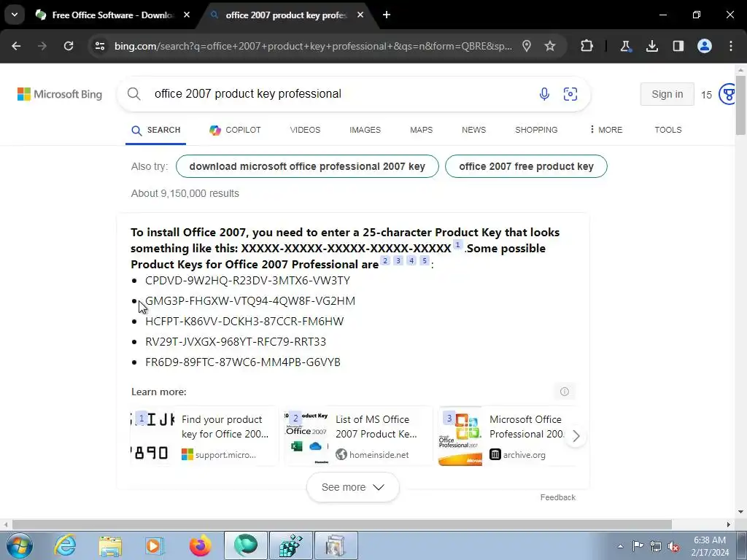Open 'Find your product key' support.microsoft card
Screen dimensions: 747x560
tap(204, 436)
